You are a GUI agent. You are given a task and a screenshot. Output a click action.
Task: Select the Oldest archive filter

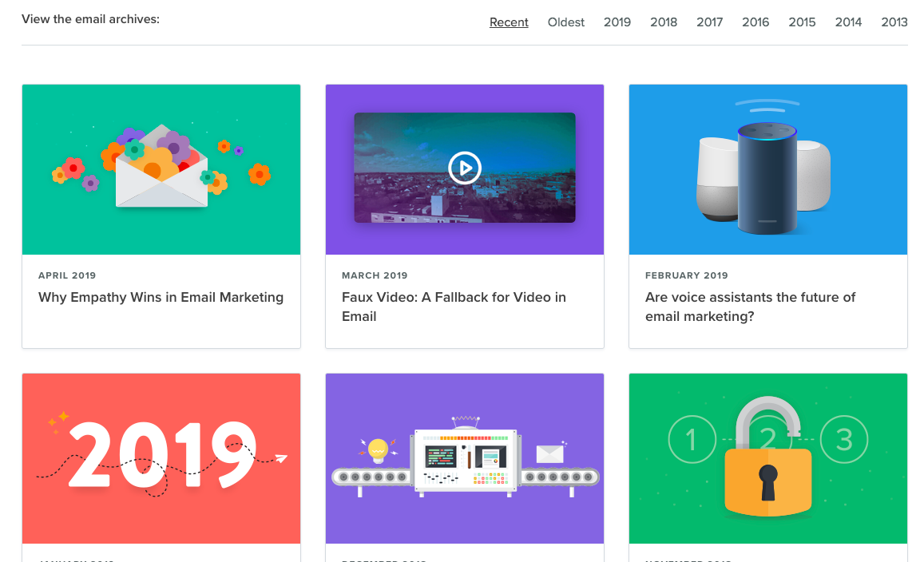[565, 22]
